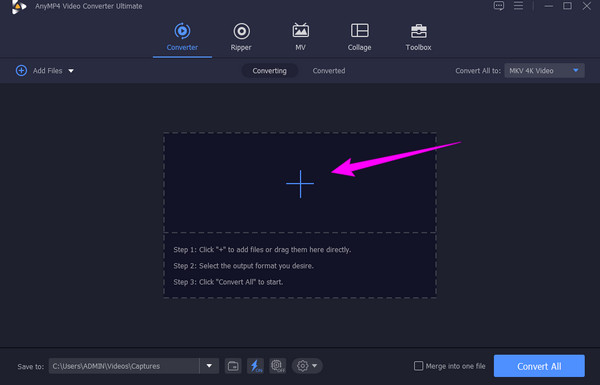Viewport: 600px width, 385px height.
Task: Open the gear settings dropdown
Action: 307,366
